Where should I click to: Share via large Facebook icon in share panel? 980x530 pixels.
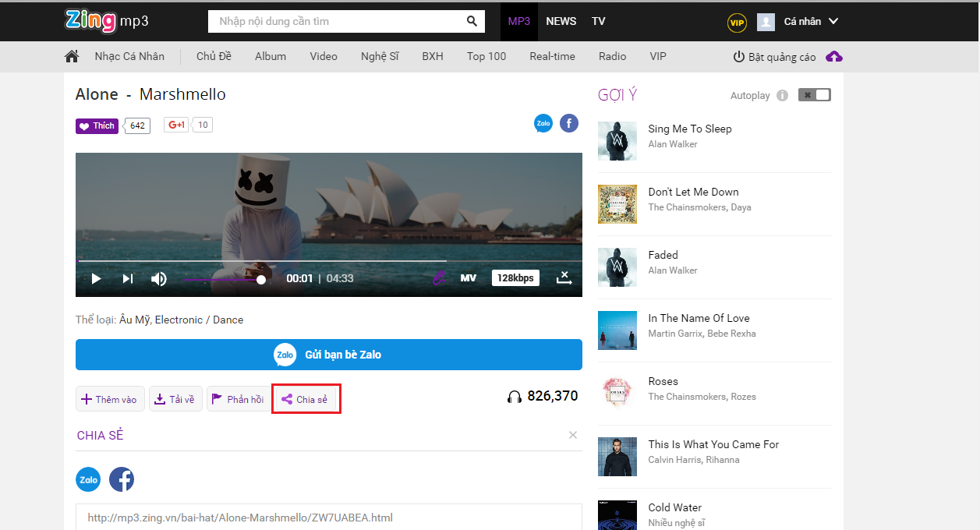[x=122, y=479]
